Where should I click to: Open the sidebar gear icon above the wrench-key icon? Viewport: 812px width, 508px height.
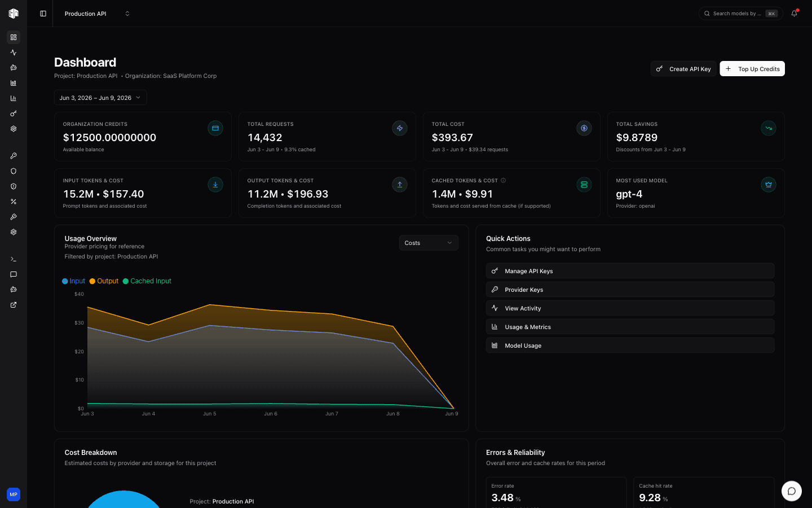pyautogui.click(x=14, y=129)
